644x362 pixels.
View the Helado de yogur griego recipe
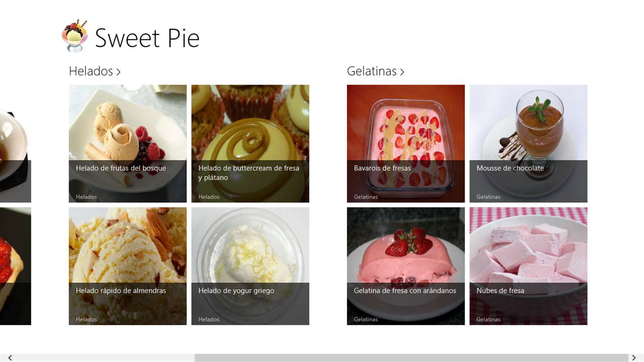[250, 266]
